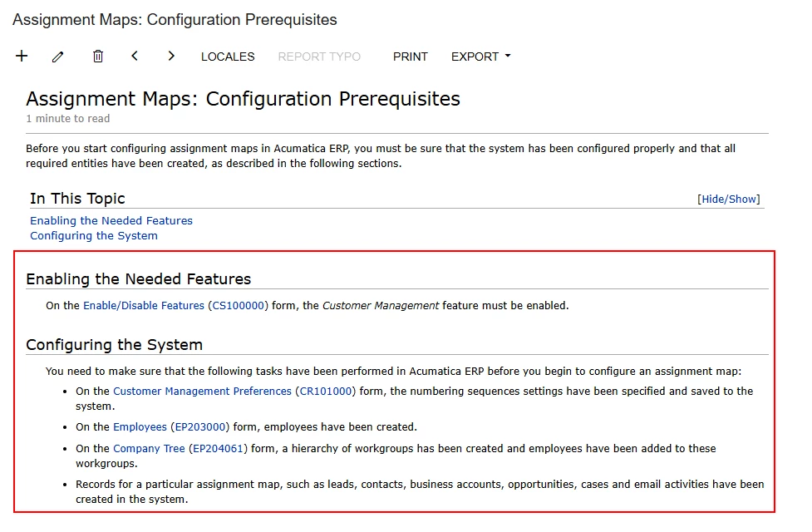Open the CS100000 form link
Image resolution: width=812 pixels, height=532 pixels.
point(239,306)
